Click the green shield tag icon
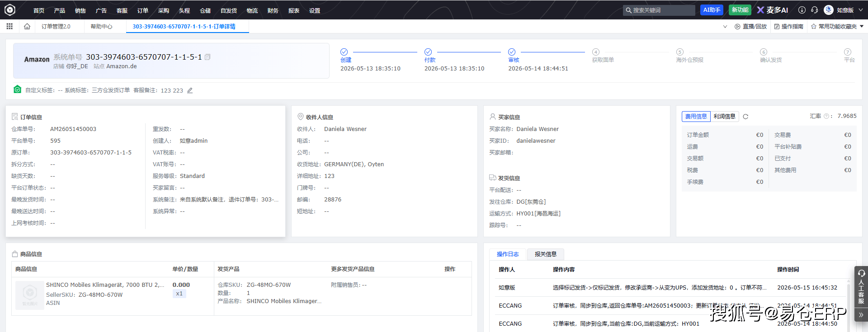The image size is (868, 332). tap(17, 89)
